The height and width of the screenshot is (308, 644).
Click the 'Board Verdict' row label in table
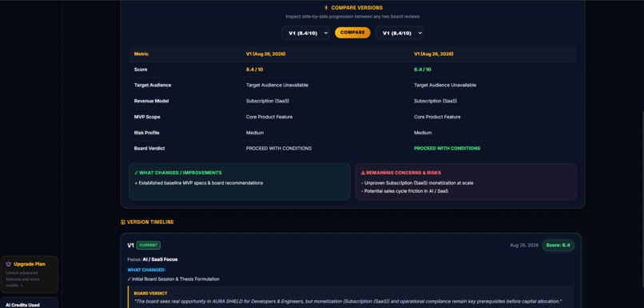point(149,149)
